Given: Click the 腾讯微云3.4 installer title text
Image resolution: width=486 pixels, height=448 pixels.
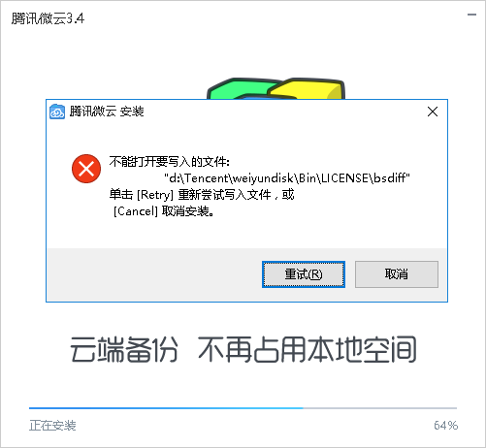Looking at the screenshot, I should tap(48, 18).
